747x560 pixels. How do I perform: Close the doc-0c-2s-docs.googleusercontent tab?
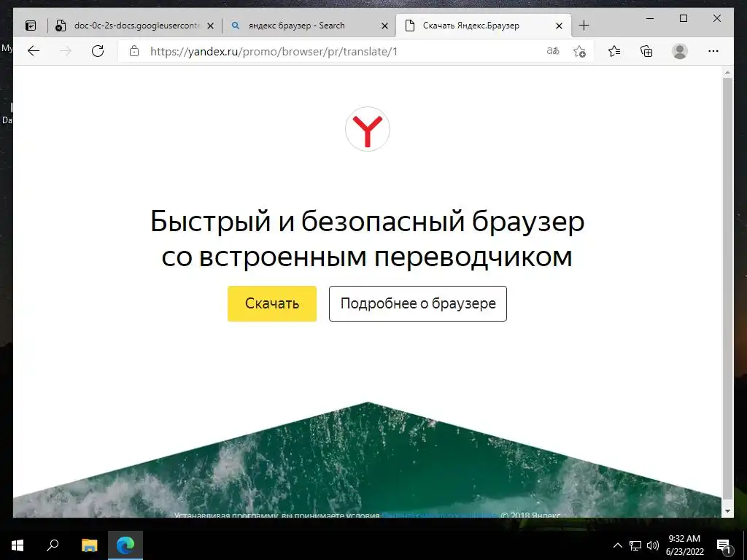[x=211, y=26]
